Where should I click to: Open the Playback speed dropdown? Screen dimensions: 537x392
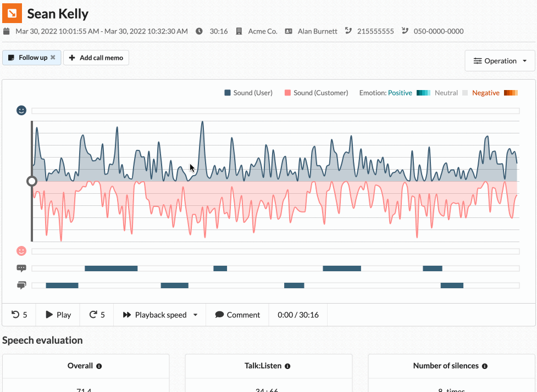pos(160,315)
